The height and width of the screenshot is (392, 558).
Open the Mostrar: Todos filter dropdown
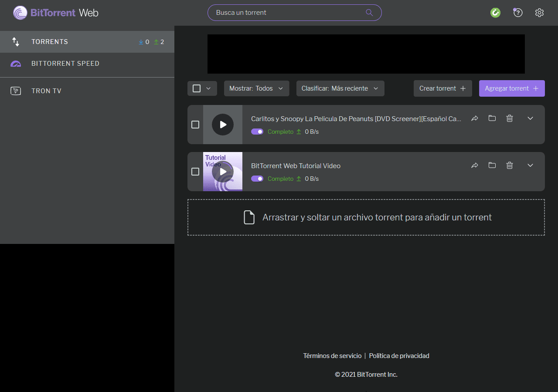(x=256, y=88)
